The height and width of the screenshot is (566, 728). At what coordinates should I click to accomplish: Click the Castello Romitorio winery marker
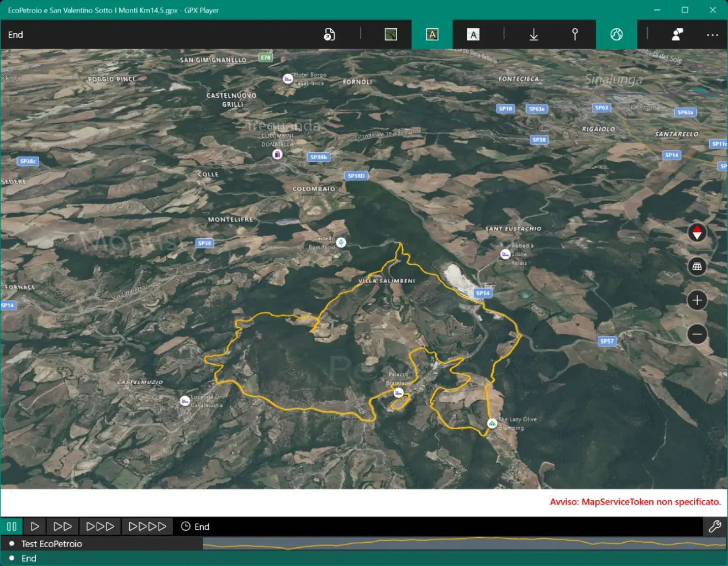coord(341,242)
